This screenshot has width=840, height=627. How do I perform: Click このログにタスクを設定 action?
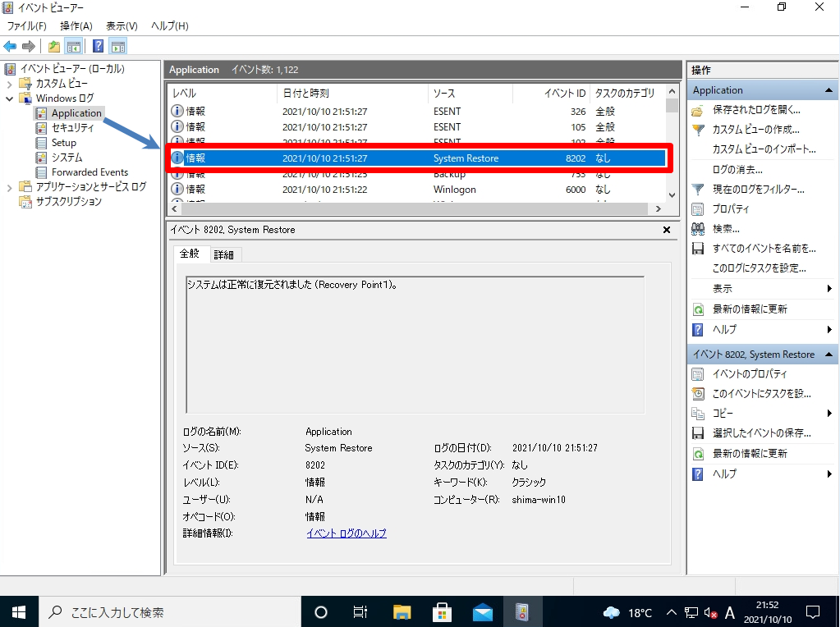click(759, 268)
